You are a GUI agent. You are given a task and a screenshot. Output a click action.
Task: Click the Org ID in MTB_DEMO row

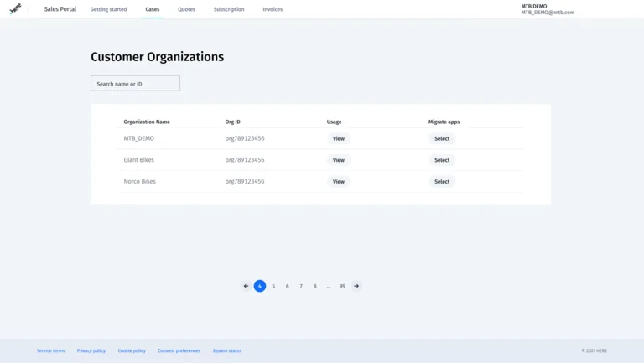[245, 138]
